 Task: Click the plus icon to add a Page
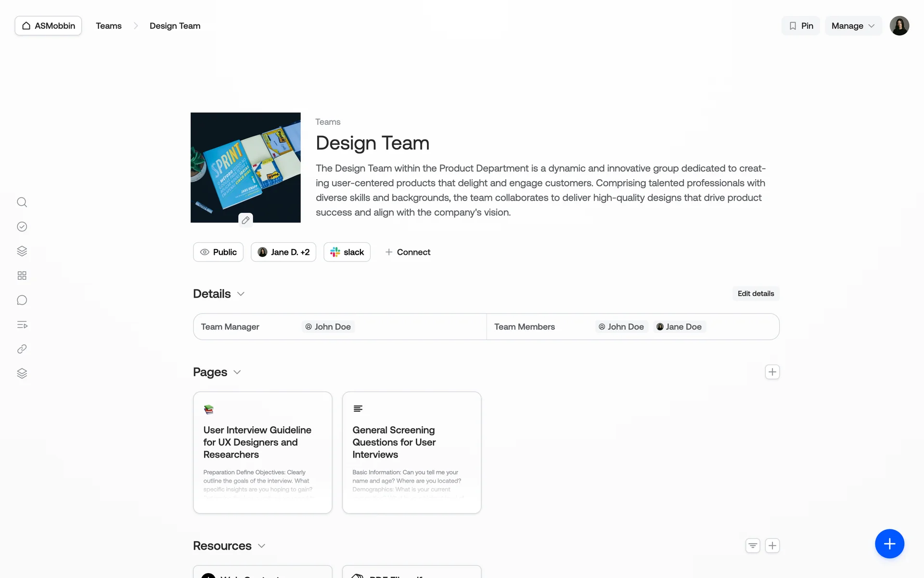point(772,372)
